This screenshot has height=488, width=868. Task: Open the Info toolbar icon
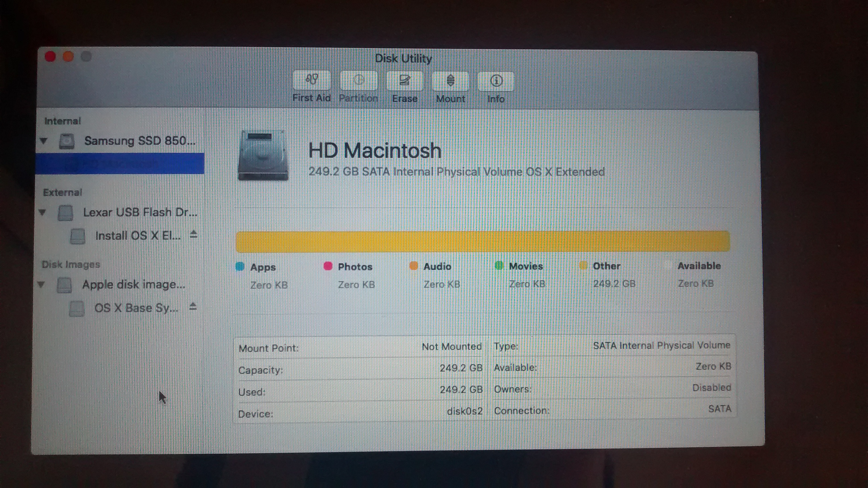point(496,81)
